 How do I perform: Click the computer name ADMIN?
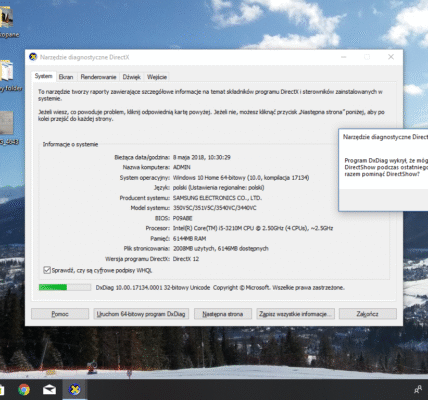[182, 167]
